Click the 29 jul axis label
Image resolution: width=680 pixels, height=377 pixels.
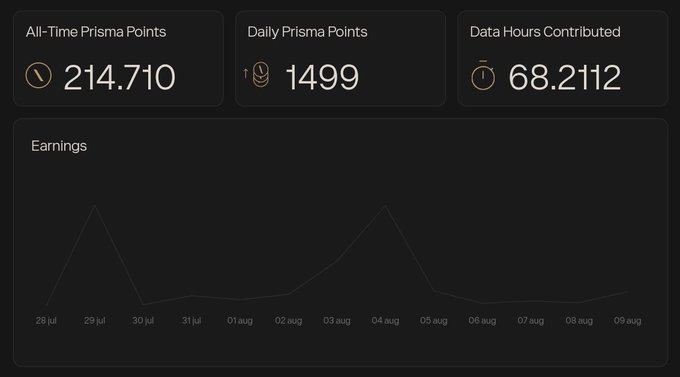[x=95, y=321]
